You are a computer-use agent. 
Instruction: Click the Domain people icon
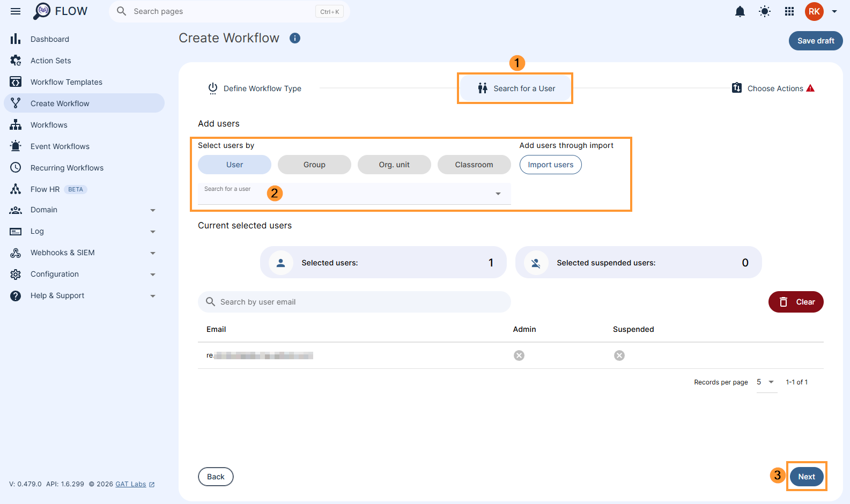[x=16, y=210]
